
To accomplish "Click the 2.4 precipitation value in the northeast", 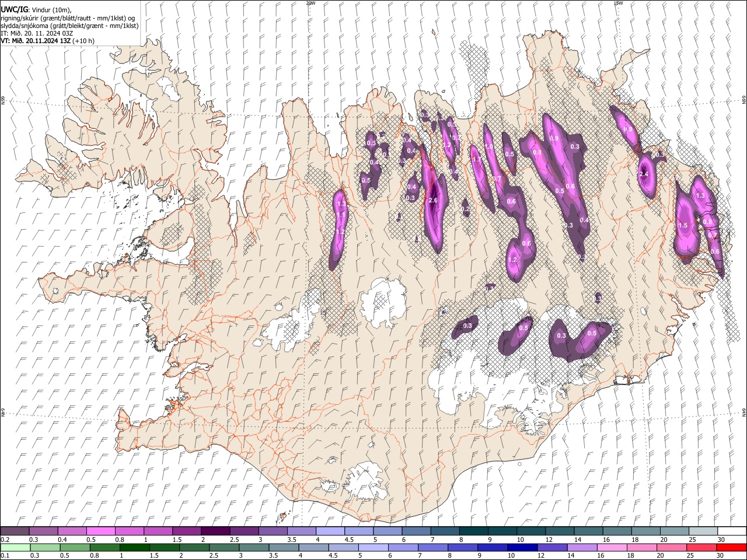I will click(x=644, y=174).
